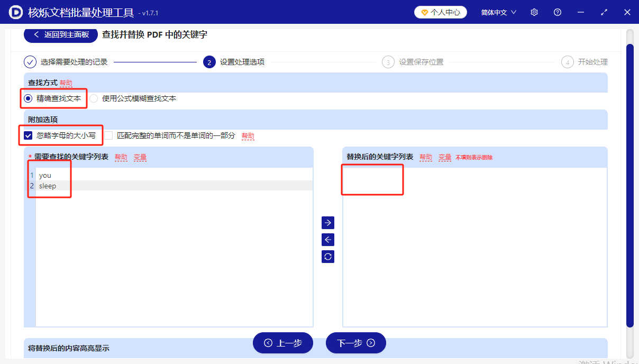Select the 使用公式模糊查找文本 radio option

coord(94,98)
